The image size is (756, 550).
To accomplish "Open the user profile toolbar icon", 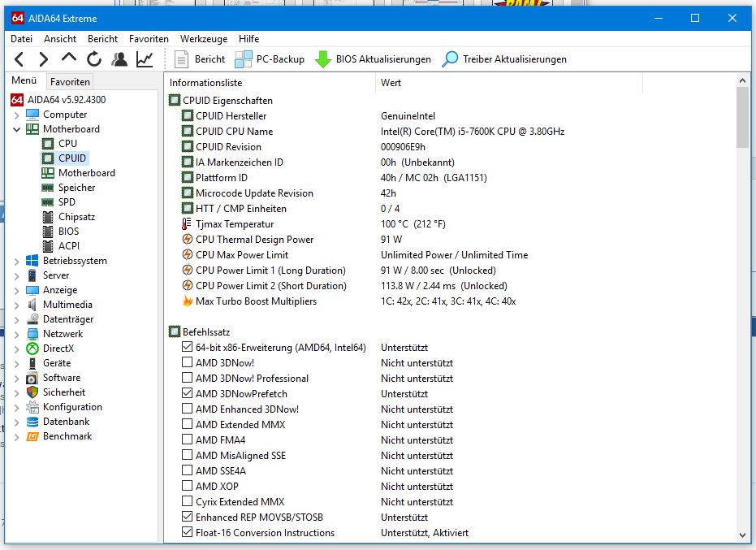I will [119, 59].
